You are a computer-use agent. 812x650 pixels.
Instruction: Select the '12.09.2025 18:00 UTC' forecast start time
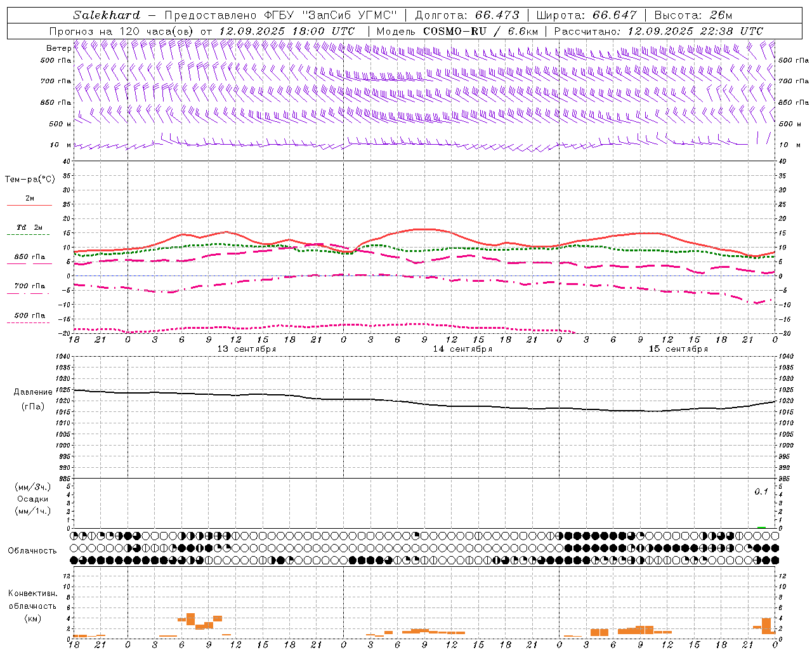click(287, 31)
